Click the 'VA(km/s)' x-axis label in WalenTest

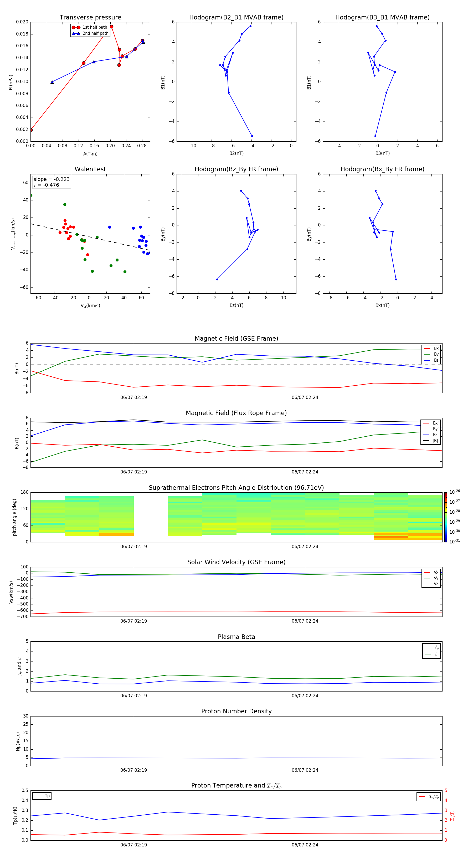click(90, 306)
